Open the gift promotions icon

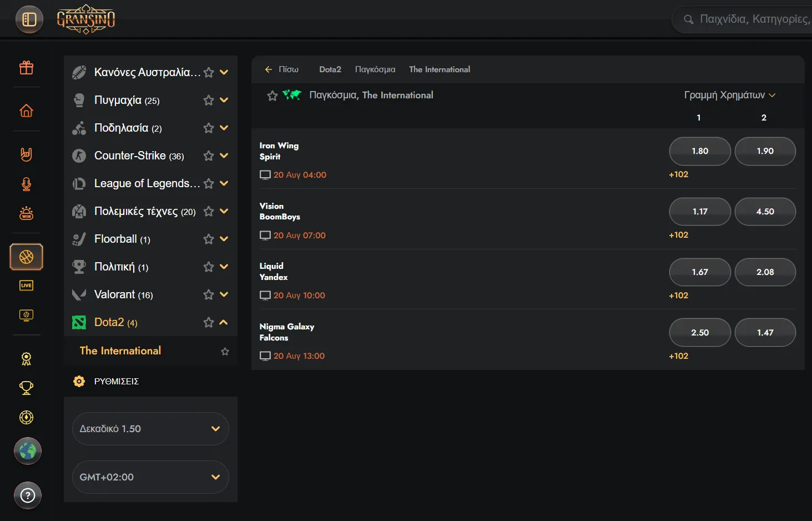(x=26, y=68)
